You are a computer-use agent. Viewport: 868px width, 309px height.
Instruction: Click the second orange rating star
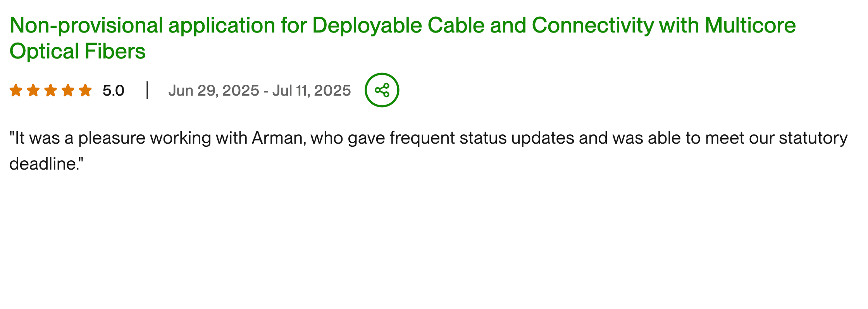pos(33,91)
